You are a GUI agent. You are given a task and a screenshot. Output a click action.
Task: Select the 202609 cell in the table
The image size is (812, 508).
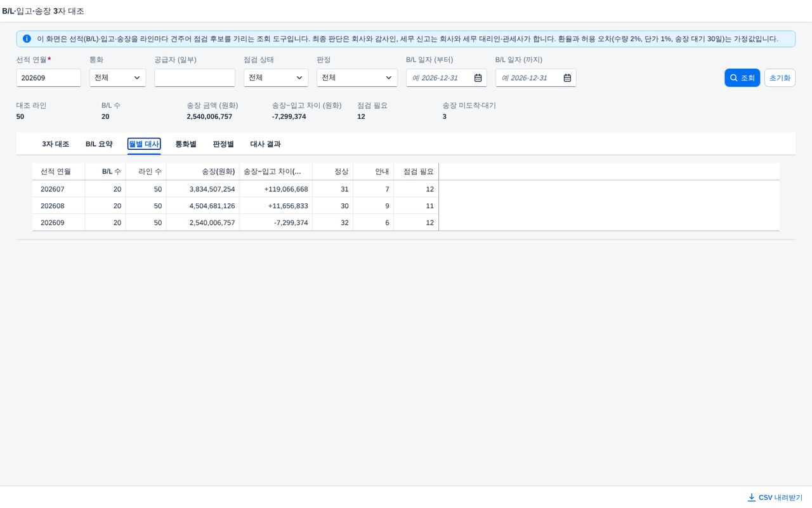click(x=58, y=223)
